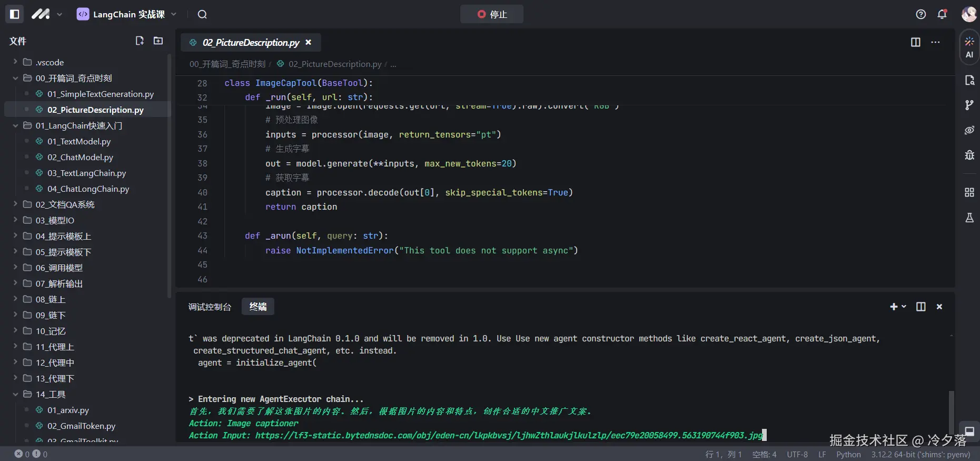Click the new file icon in the file panel
The width and height of the screenshot is (980, 461).
[140, 41]
